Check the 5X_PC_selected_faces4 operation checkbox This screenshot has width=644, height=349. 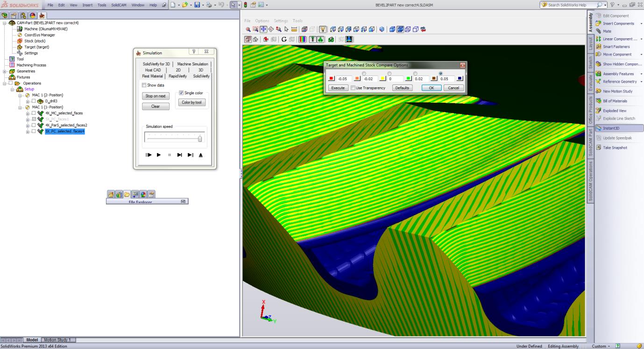click(34, 132)
